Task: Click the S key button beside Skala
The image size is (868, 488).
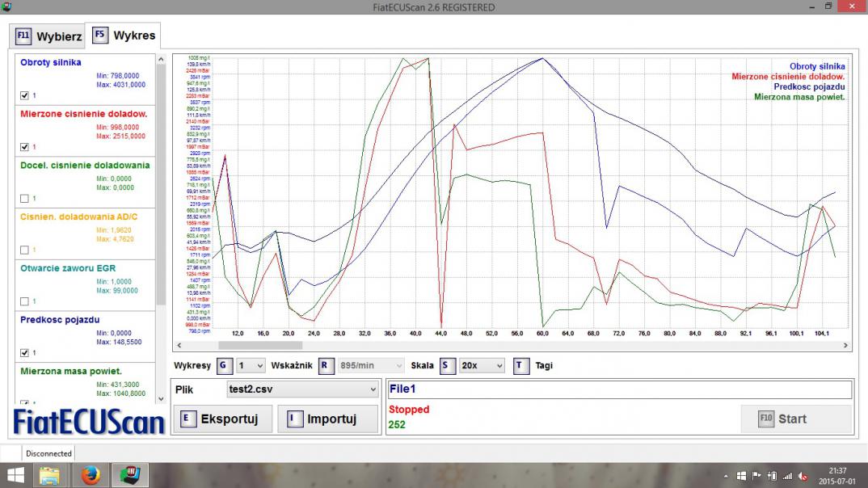Action: tap(447, 366)
